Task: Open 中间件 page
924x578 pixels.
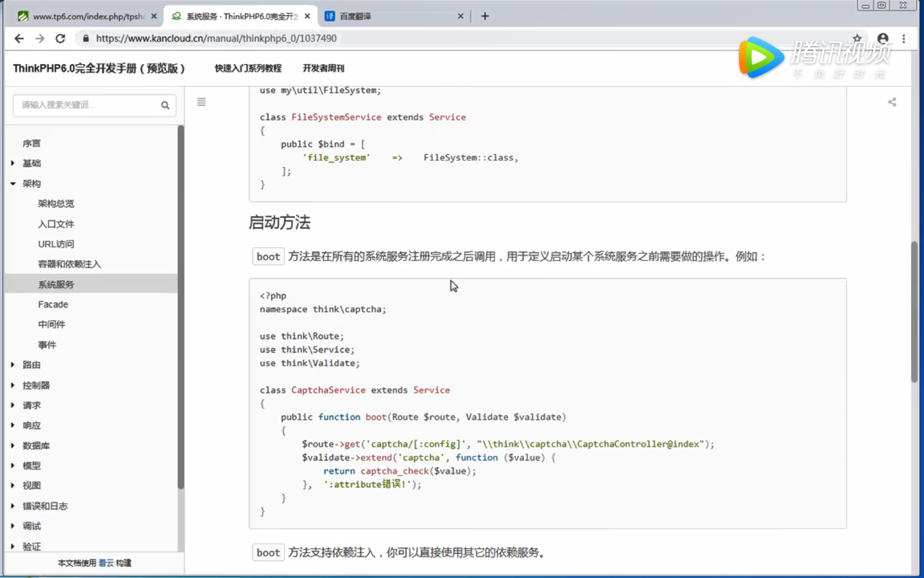Action: (51, 324)
